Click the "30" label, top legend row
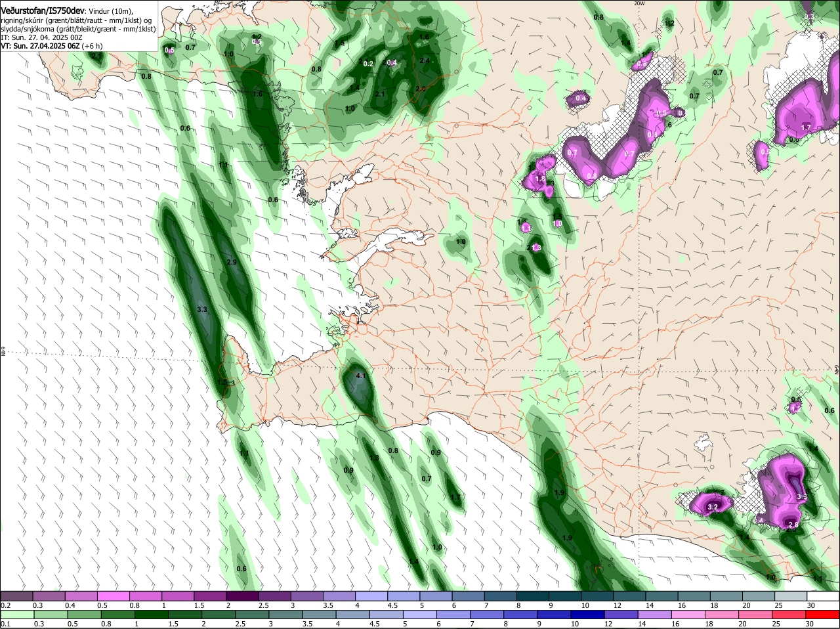Screen dimensions: 840x629 click(811, 605)
